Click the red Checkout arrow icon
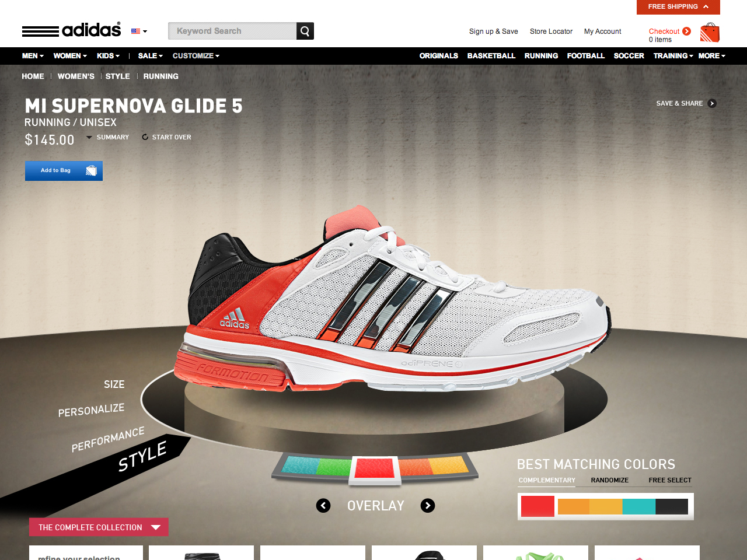The width and height of the screenshot is (747, 560). click(687, 32)
